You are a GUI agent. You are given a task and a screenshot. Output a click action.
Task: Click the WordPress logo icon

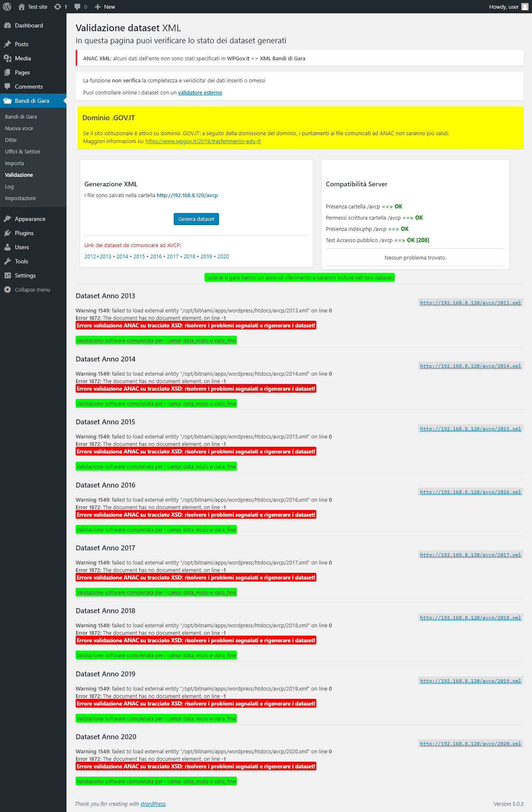coord(7,7)
